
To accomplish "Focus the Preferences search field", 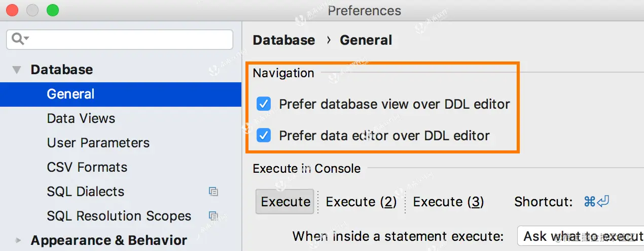I will 127,39.
